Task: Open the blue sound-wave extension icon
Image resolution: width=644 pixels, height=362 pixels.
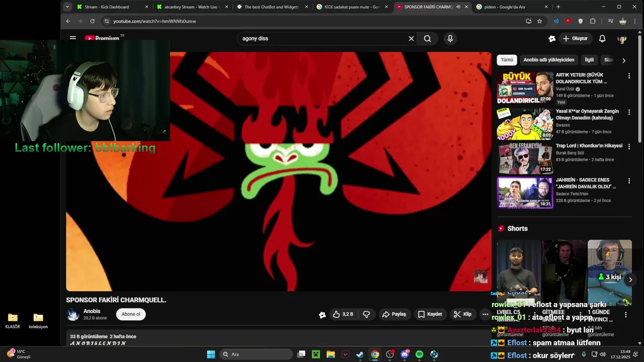Action: coord(556,21)
